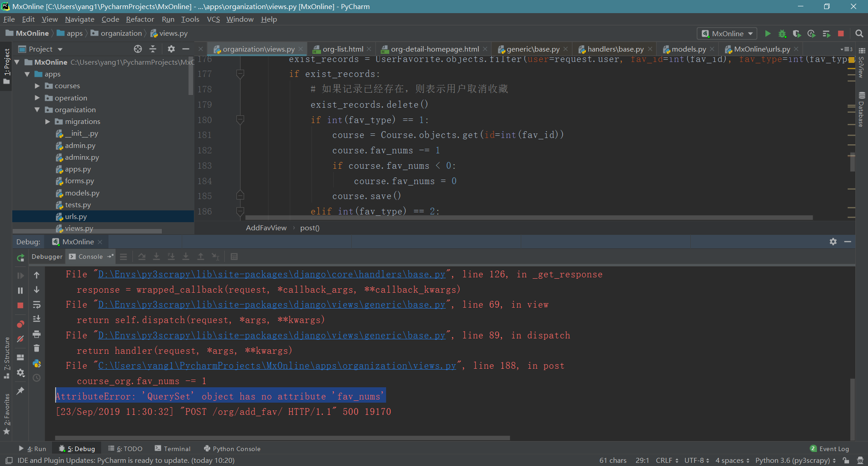The width and height of the screenshot is (868, 466).
Task: Open debug panel settings gear dropdown
Action: [x=20, y=373]
